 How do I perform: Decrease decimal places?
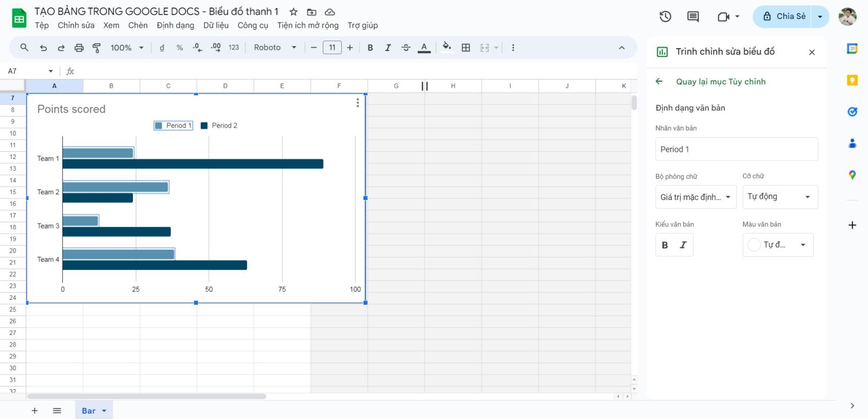(197, 48)
